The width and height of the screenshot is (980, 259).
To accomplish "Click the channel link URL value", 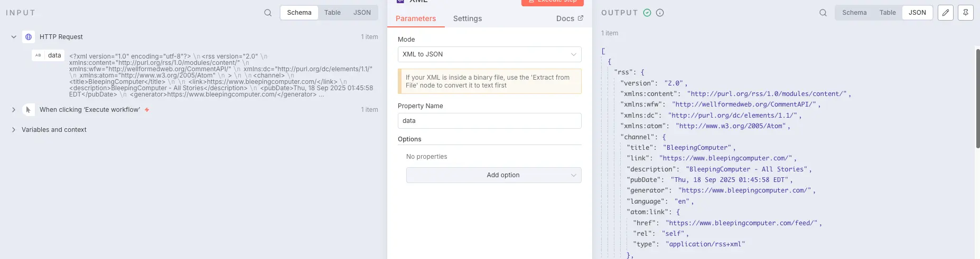I will tap(726, 158).
